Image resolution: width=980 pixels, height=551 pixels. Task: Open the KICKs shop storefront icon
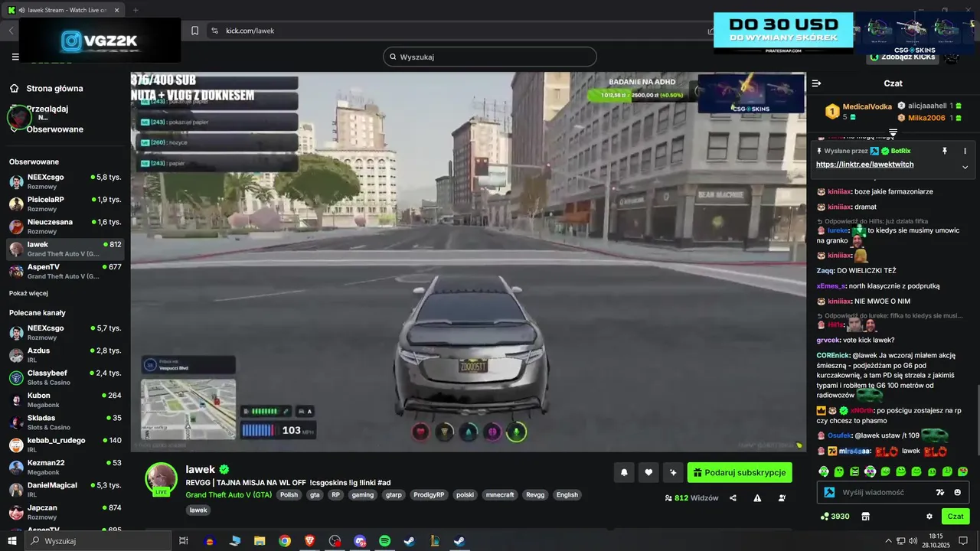coord(865,517)
